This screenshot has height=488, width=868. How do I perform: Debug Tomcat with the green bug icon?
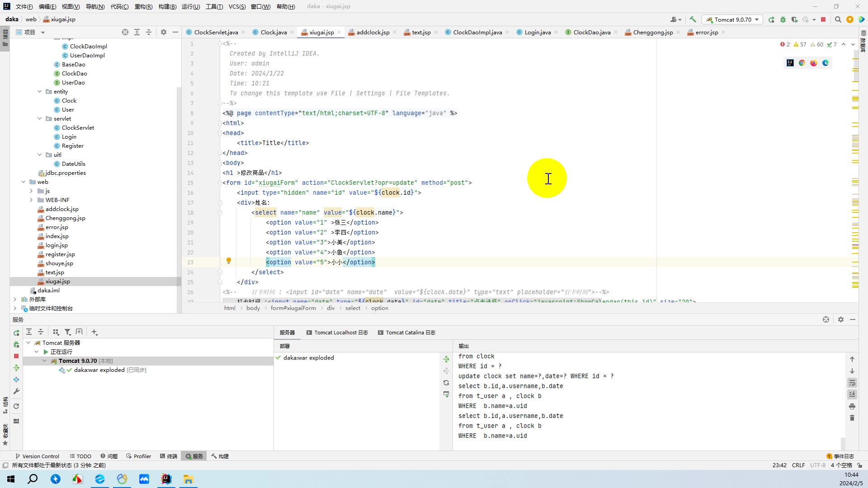(x=783, y=19)
